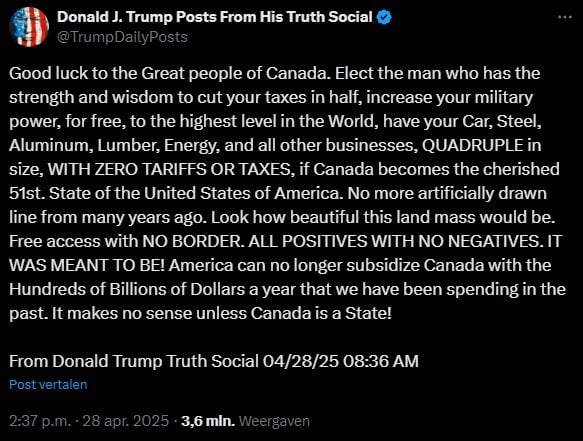Click the '51st.' text in the post

27,193
